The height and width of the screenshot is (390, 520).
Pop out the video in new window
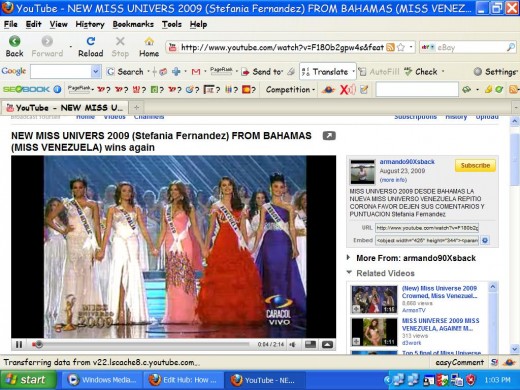(x=329, y=136)
